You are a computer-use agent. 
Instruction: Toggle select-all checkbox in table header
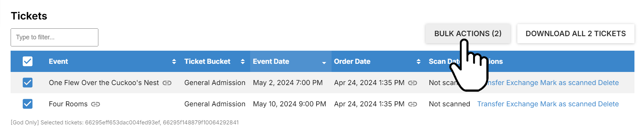(x=28, y=61)
